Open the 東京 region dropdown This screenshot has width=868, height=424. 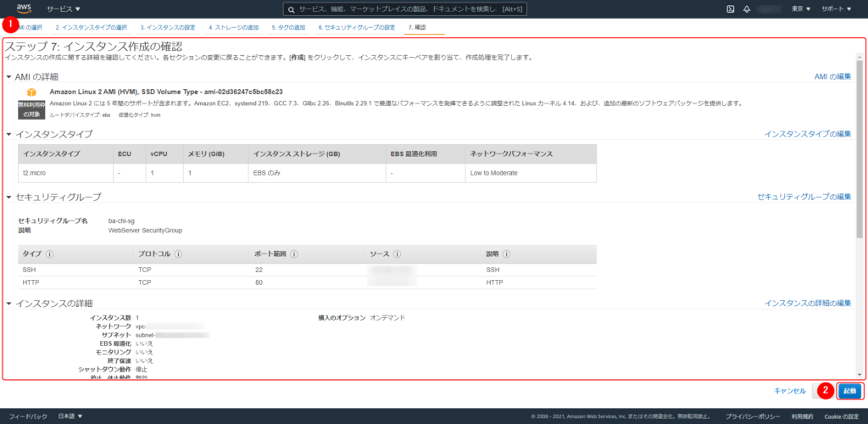click(x=801, y=8)
